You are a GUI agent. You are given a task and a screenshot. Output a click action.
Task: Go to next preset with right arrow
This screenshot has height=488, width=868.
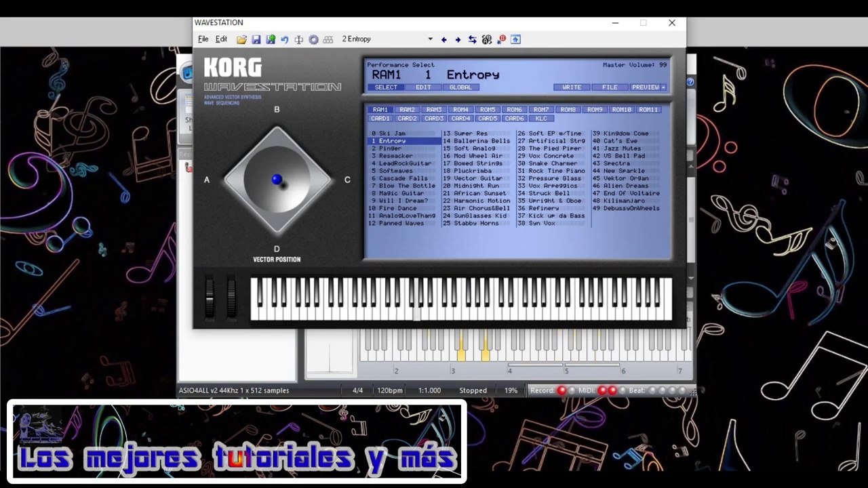(458, 40)
